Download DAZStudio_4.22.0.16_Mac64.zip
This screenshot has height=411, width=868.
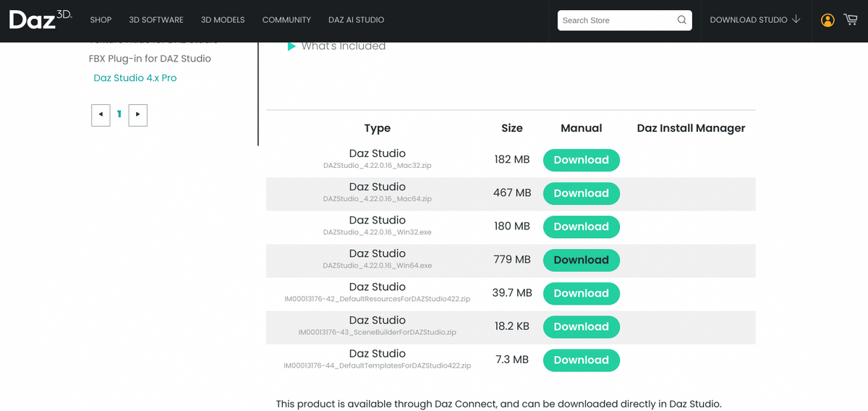tap(581, 193)
